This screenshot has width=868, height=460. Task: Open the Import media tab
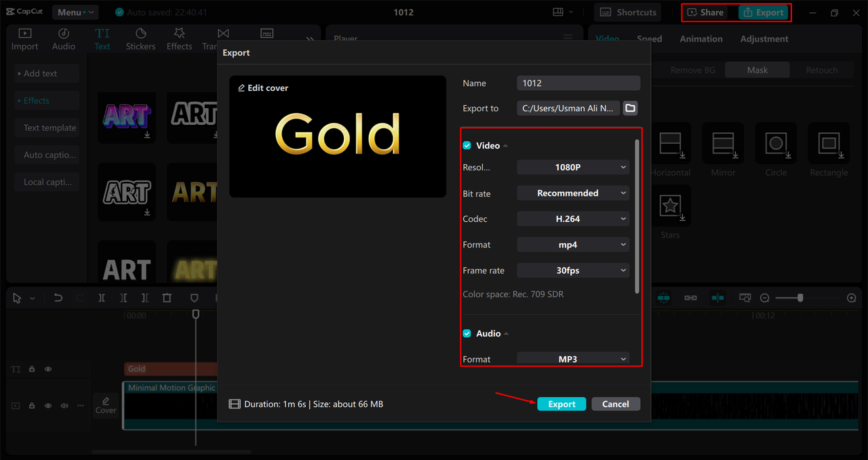point(24,39)
